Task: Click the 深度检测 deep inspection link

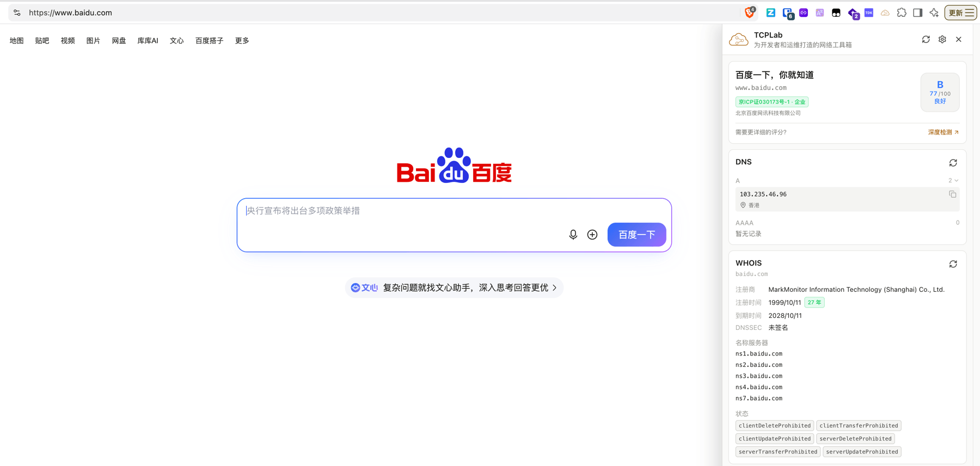Action: pos(944,132)
